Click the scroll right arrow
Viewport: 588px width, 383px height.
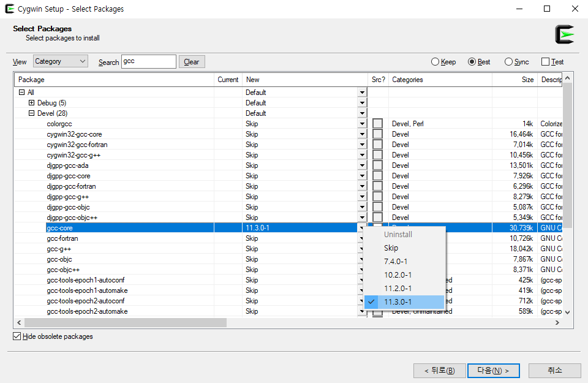pos(557,322)
